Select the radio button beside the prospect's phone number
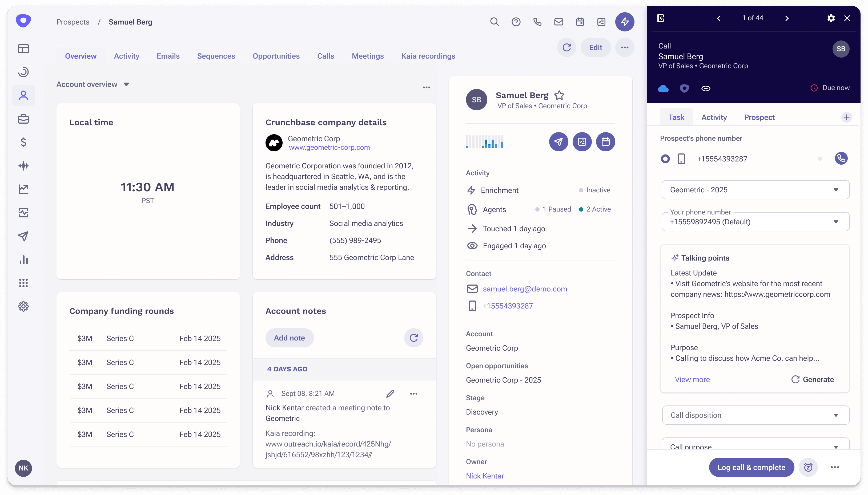Screen dimensions: 868x495 coord(665,159)
